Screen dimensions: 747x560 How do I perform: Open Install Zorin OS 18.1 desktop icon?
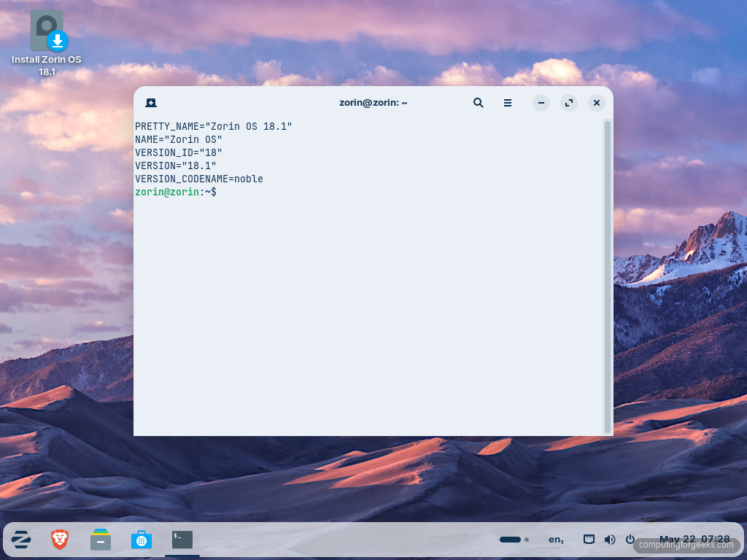pos(47,43)
